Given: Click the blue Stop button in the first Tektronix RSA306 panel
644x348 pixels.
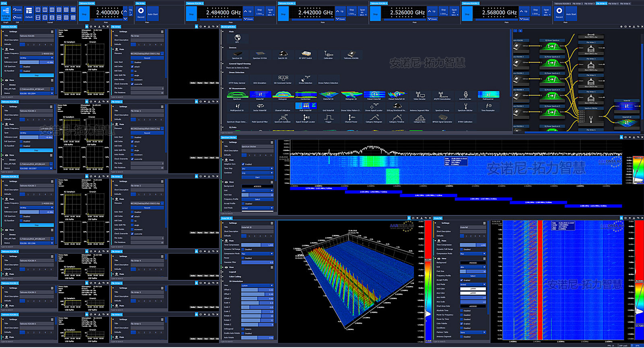Looking at the screenshot, I should tap(37, 75).
